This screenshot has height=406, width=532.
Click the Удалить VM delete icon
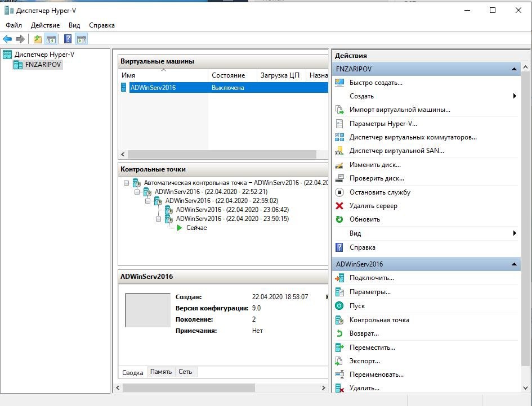[x=339, y=388]
